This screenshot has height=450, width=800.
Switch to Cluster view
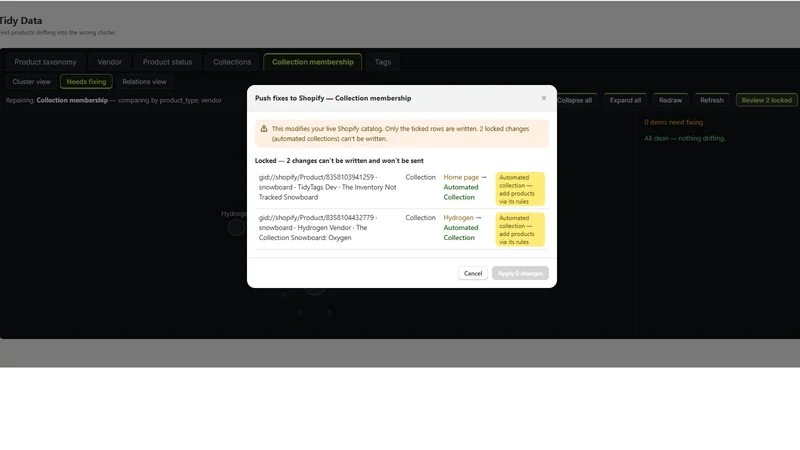pyautogui.click(x=32, y=82)
